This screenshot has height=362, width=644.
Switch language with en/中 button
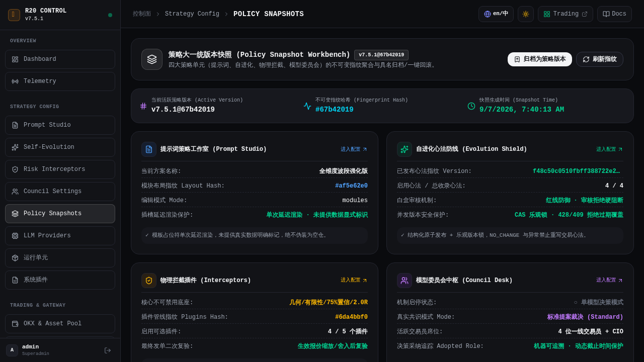(x=496, y=14)
